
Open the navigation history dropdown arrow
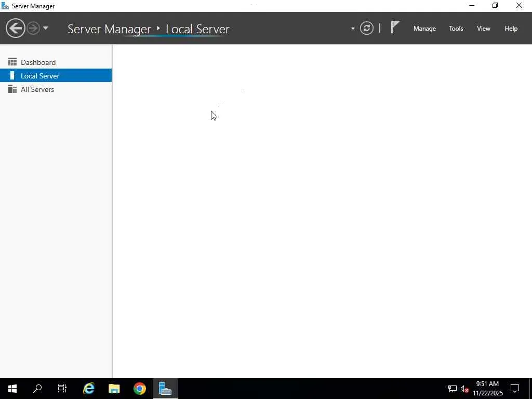[x=46, y=28]
